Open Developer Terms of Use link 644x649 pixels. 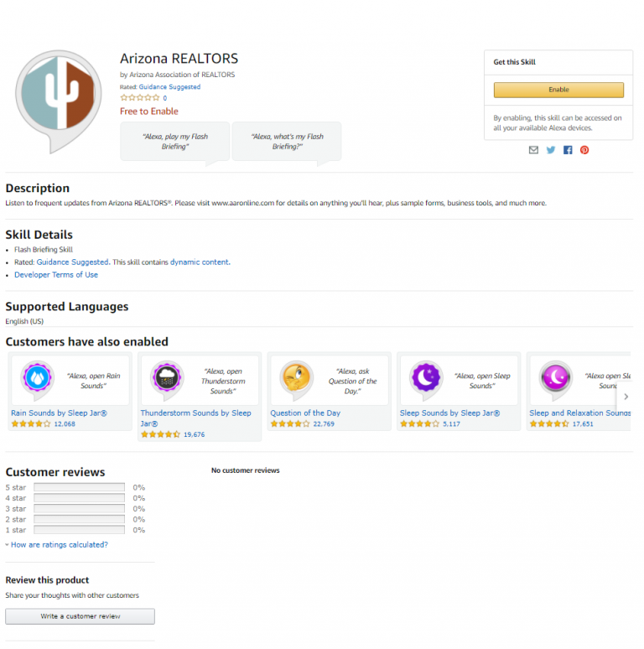pos(56,275)
